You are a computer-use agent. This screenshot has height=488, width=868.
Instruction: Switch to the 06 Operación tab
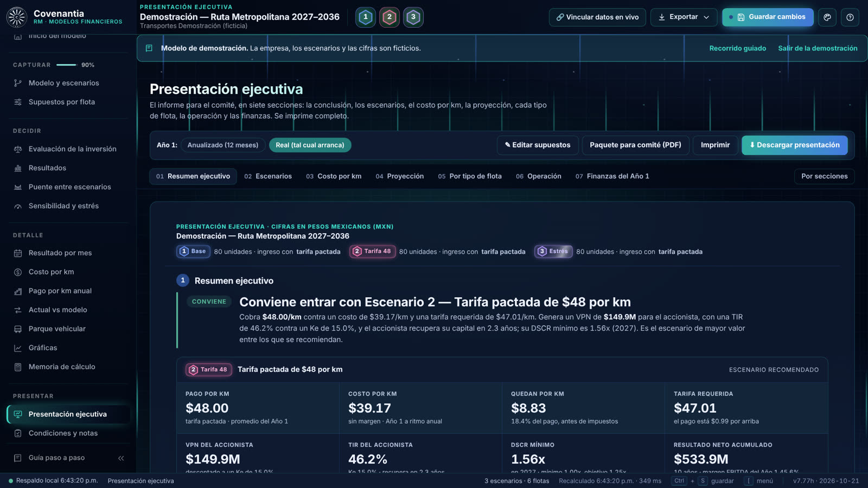point(539,176)
